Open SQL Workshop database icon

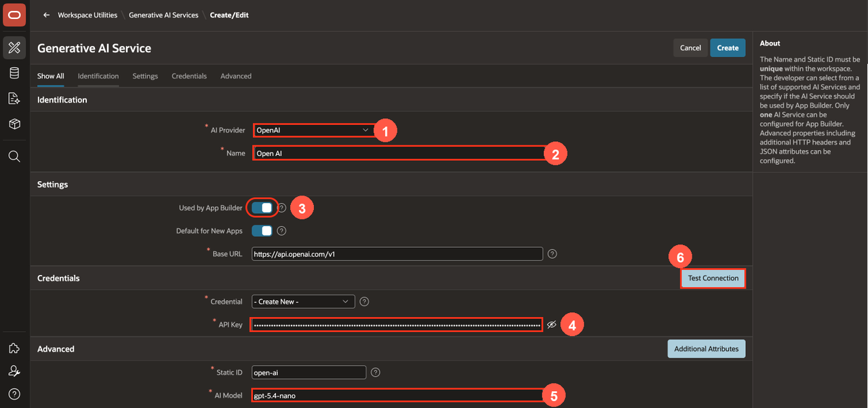14,73
